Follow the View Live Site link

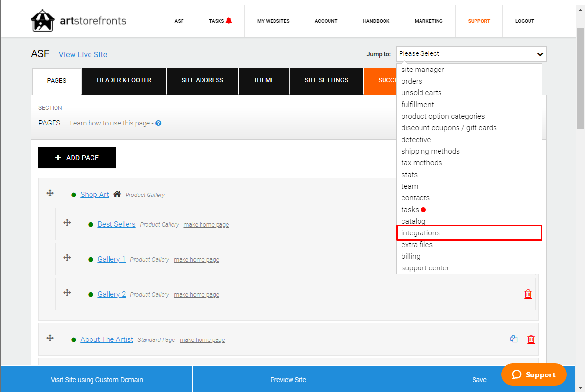click(83, 54)
